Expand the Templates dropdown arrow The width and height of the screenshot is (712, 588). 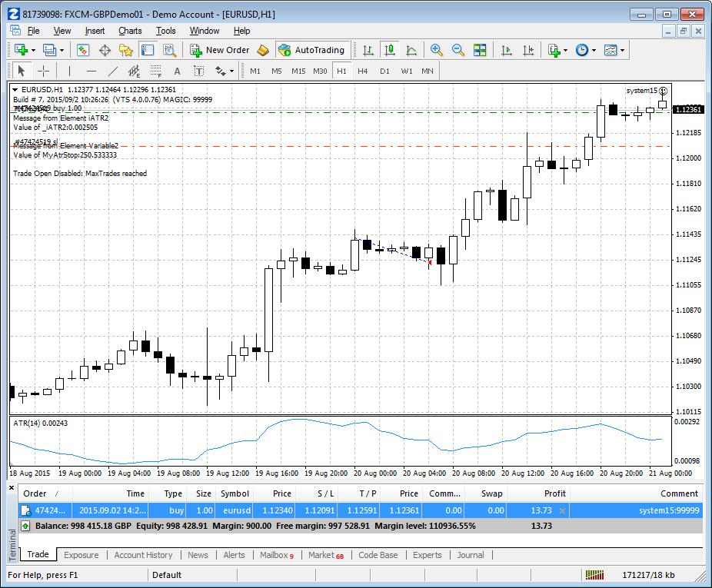622,51
